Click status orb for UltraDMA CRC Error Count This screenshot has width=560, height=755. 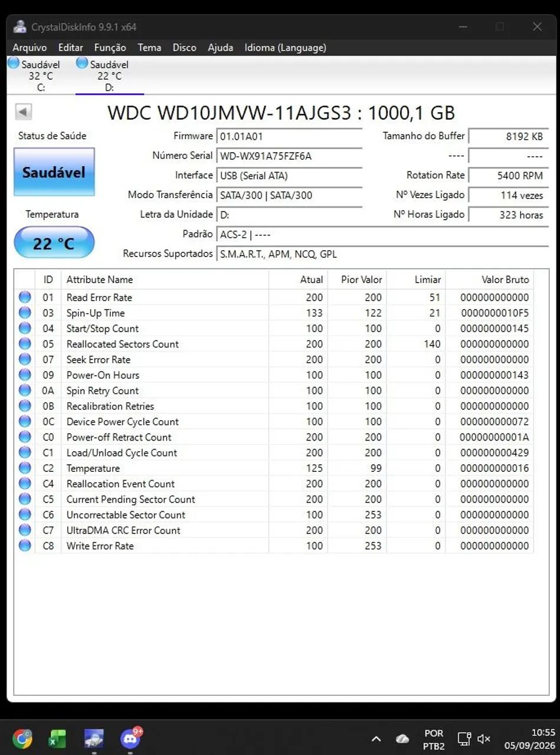click(x=25, y=530)
